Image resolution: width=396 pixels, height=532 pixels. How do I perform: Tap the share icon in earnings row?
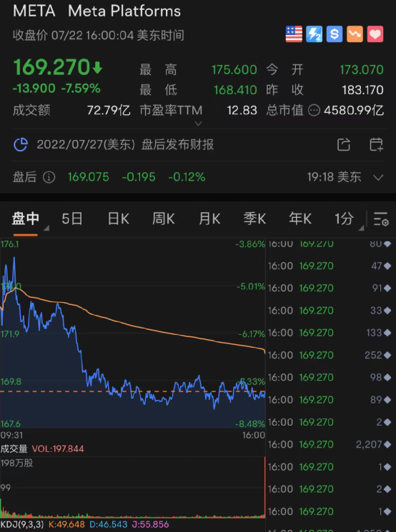tap(344, 144)
